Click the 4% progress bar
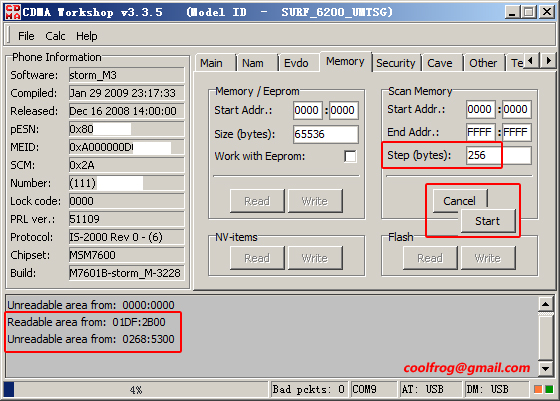Image resolution: width=560 pixels, height=401 pixels. pos(136,389)
